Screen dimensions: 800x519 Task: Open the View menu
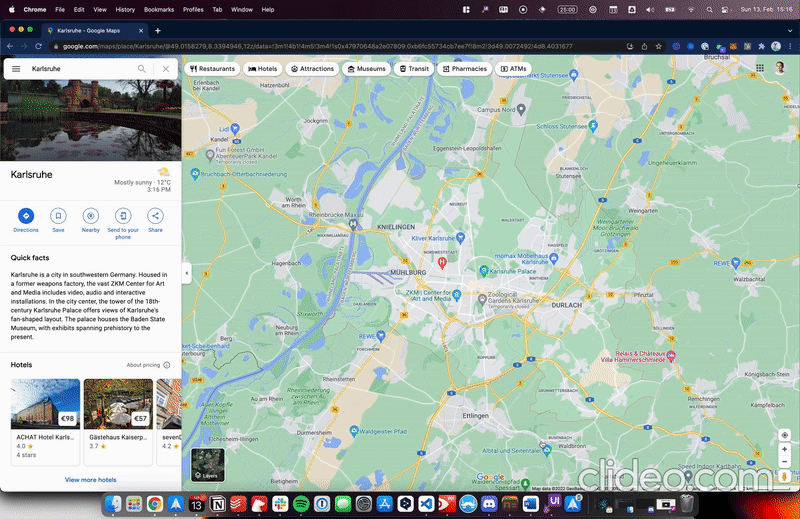[x=99, y=10]
